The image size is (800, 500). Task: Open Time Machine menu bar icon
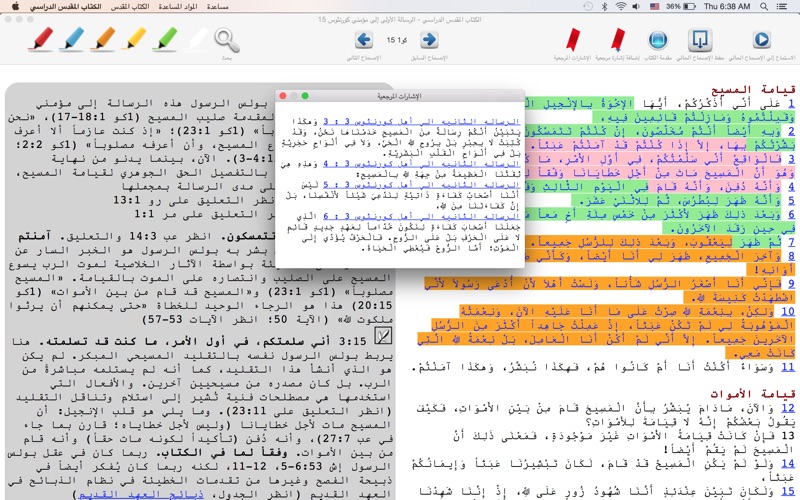[588, 6]
